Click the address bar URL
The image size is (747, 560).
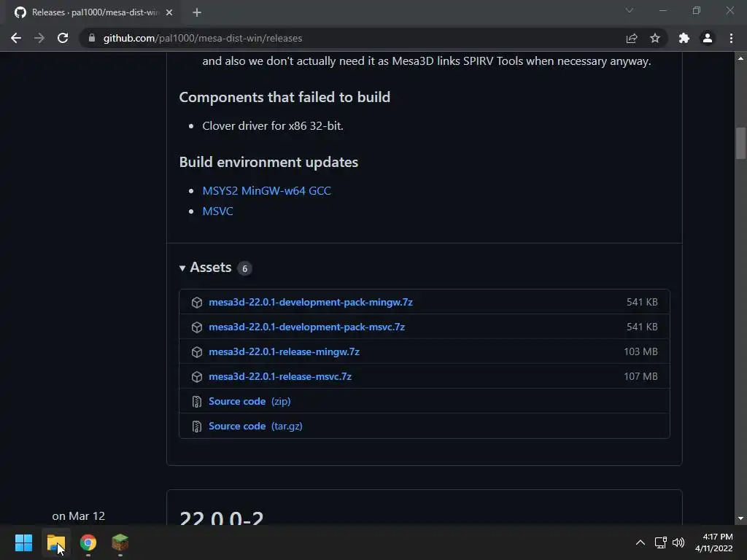[x=203, y=38]
